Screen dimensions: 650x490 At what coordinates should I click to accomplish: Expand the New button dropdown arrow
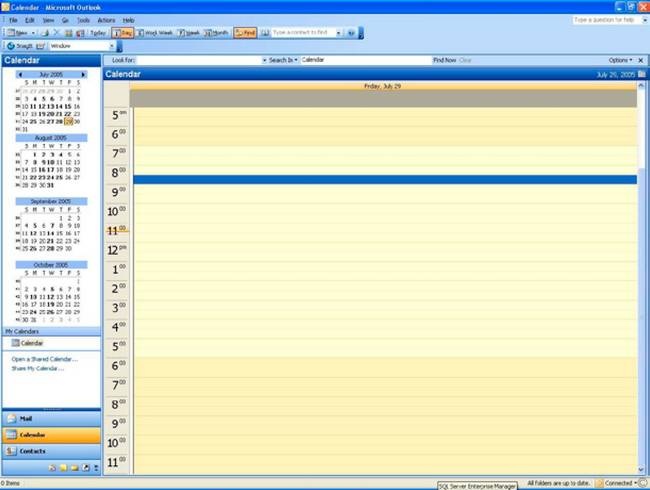[32, 33]
